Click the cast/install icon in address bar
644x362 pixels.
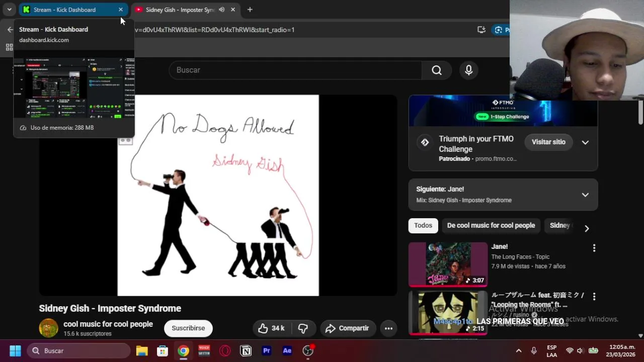click(x=481, y=30)
